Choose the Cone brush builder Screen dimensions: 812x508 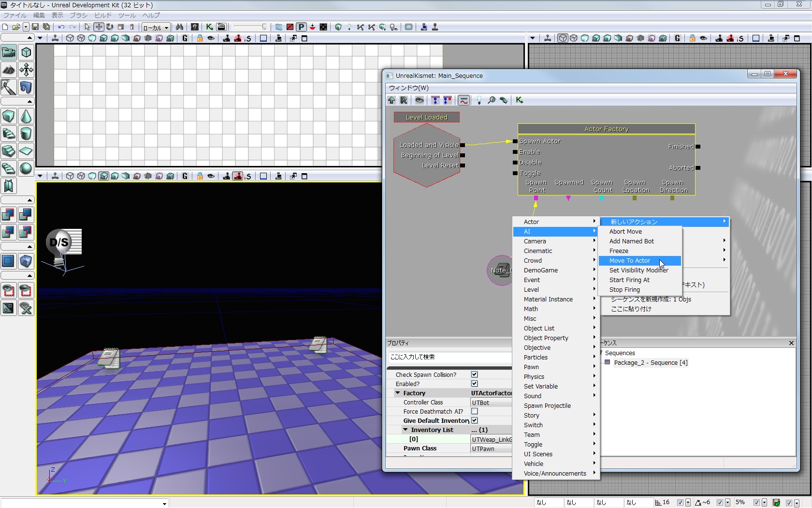point(26,117)
